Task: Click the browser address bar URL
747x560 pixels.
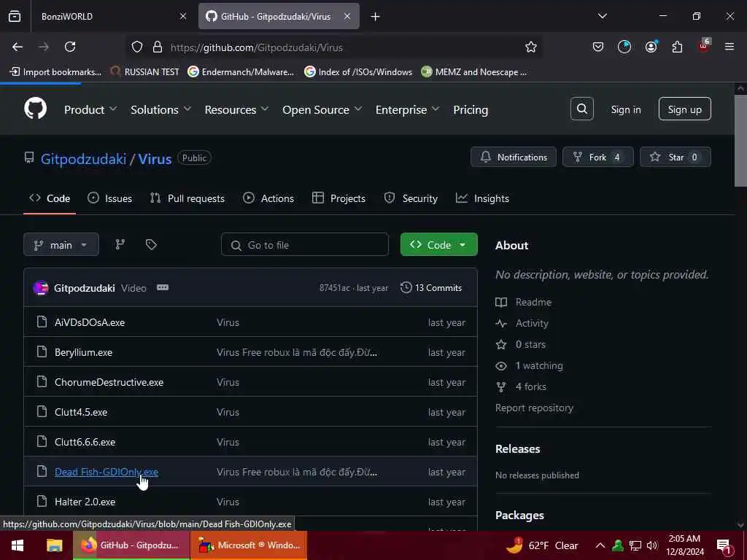Action: click(256, 47)
